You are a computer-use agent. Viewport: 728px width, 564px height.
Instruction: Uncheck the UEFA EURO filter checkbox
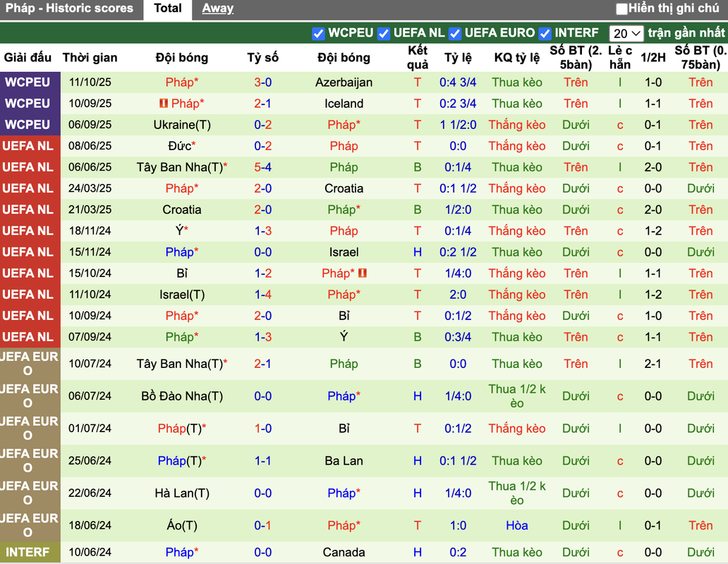pyautogui.click(x=455, y=33)
